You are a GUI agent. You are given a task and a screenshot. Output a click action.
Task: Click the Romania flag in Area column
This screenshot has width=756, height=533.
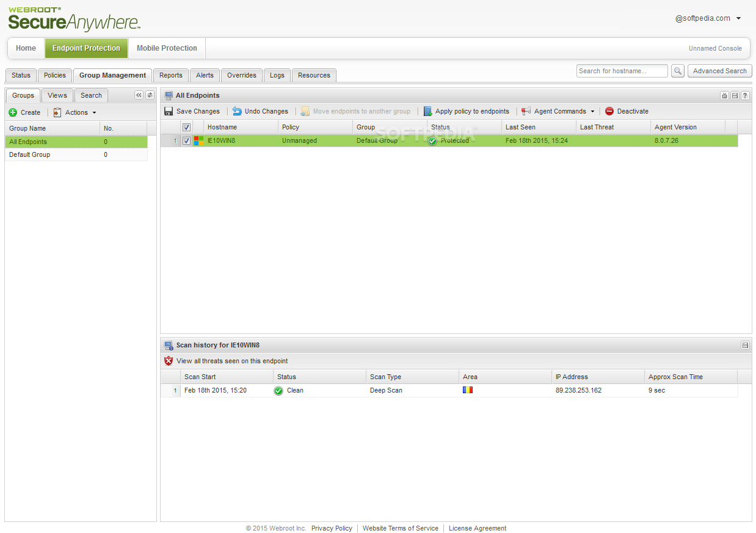[468, 390]
